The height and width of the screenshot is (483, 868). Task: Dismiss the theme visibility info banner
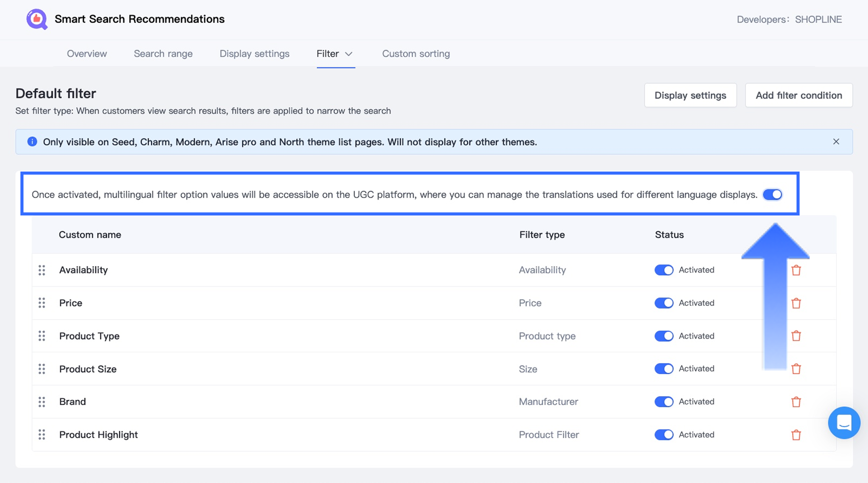point(836,142)
